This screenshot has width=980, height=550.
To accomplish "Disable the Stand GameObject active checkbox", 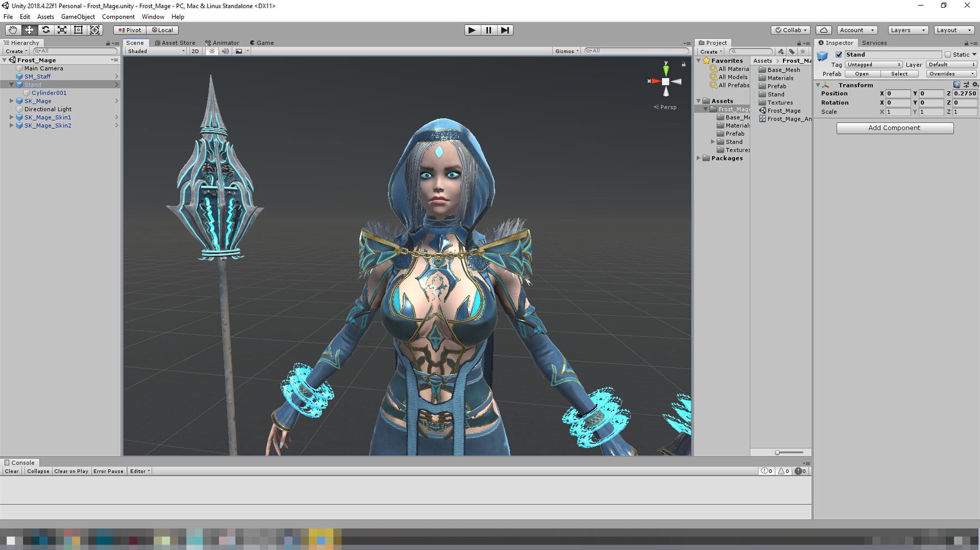I will 838,54.
